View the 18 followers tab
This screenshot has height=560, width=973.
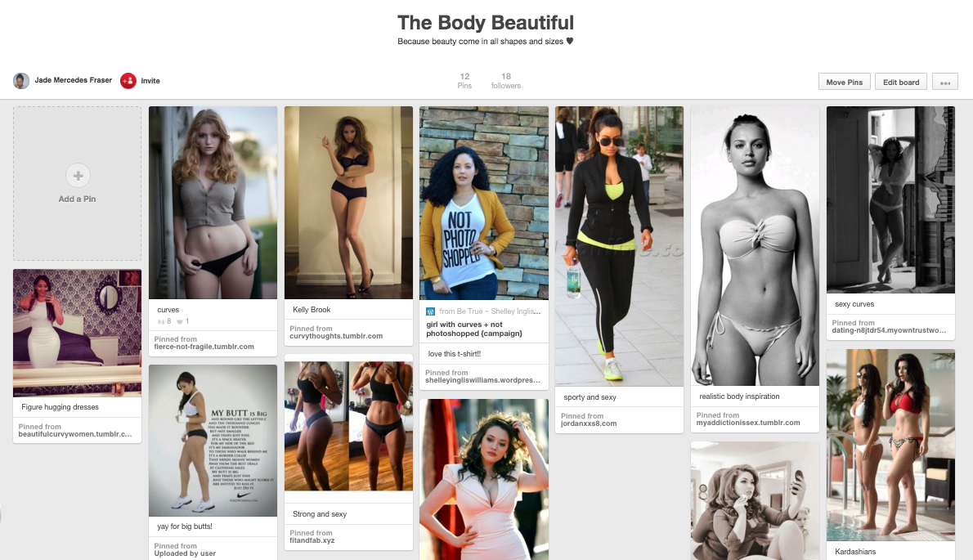(x=506, y=81)
